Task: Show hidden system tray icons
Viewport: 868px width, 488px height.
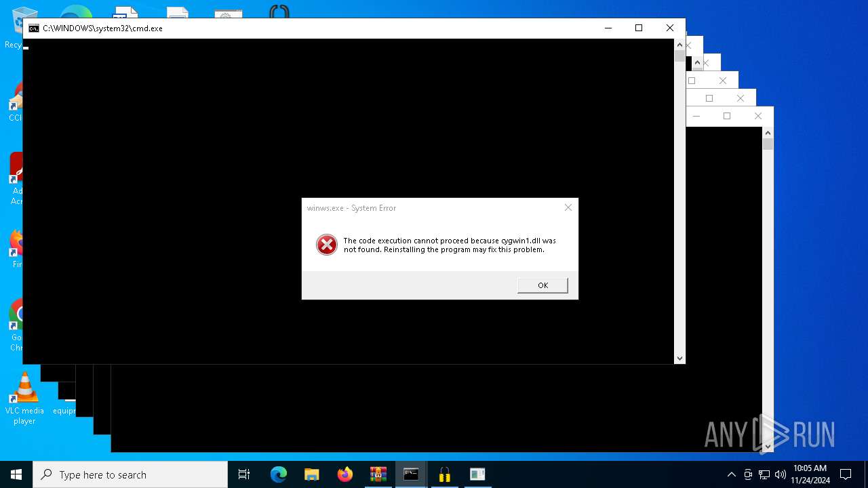Action: tap(731, 474)
